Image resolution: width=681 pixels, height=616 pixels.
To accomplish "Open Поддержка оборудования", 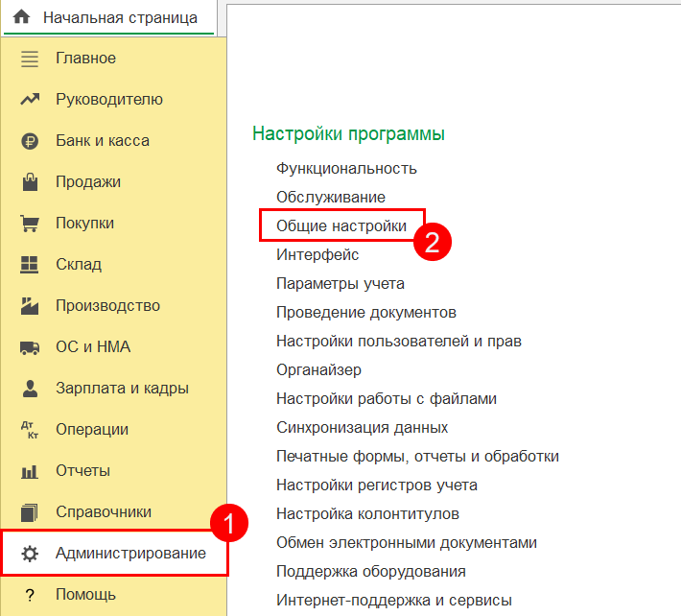I will [371, 572].
